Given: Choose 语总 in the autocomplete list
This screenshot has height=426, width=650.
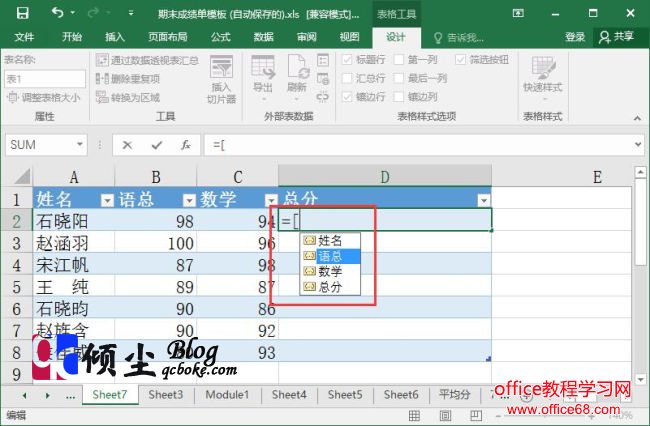Looking at the screenshot, I should [x=330, y=256].
